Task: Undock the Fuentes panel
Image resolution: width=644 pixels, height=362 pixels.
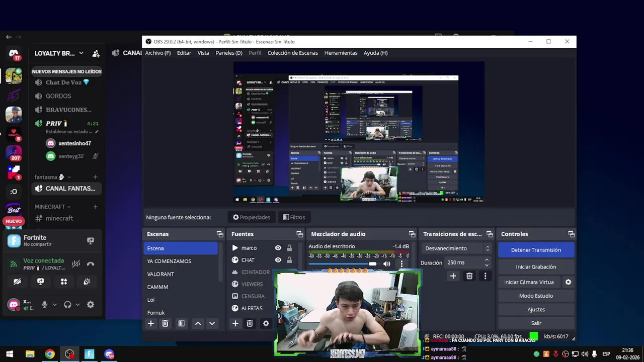Action: point(300,234)
